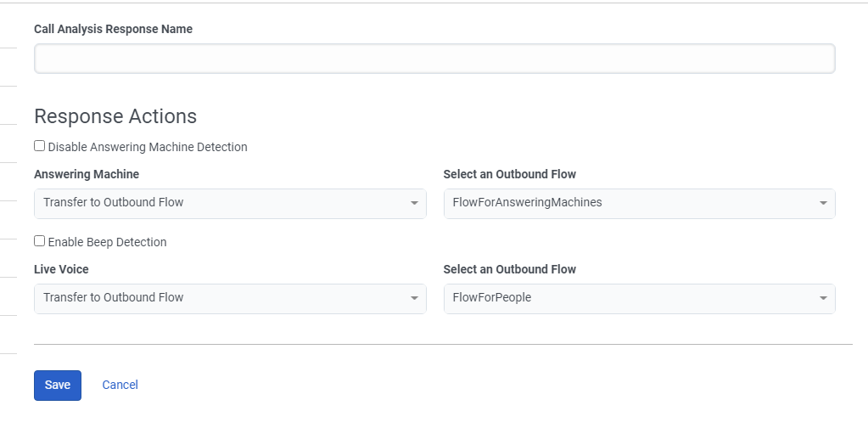
Task: Click "Select an Outbound Flow" label above FlowForPeople
Action: pyautogui.click(x=509, y=269)
